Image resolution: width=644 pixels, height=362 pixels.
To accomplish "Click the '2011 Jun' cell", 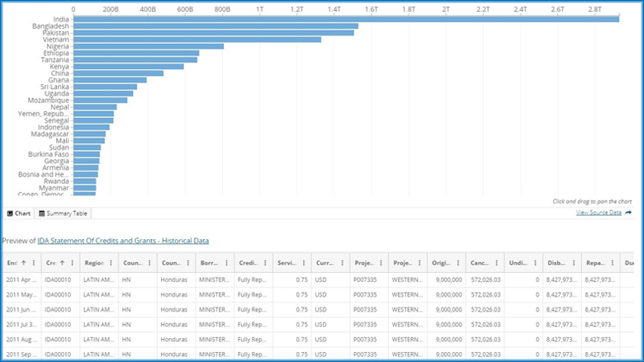I will tap(21, 309).
